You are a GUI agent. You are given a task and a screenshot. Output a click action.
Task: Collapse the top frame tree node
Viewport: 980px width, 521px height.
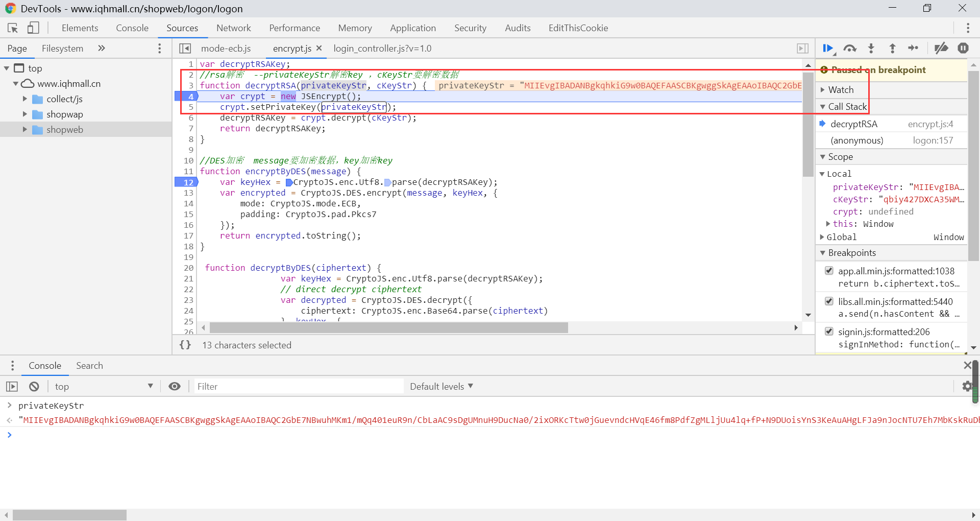(7, 68)
